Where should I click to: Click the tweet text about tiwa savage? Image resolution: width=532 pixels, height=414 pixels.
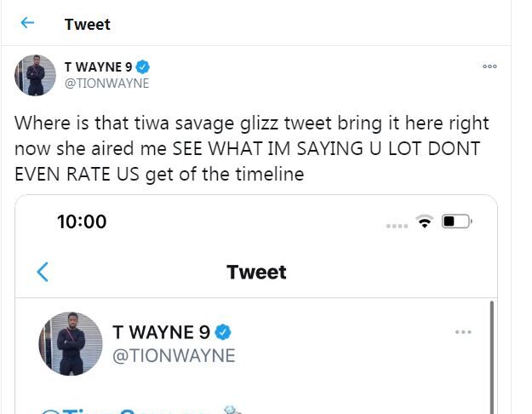click(x=251, y=148)
